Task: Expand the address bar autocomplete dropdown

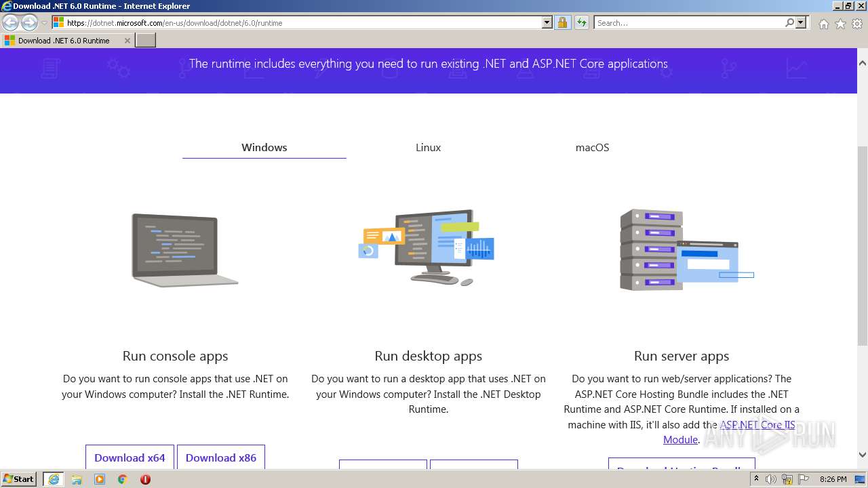Action: pos(547,23)
